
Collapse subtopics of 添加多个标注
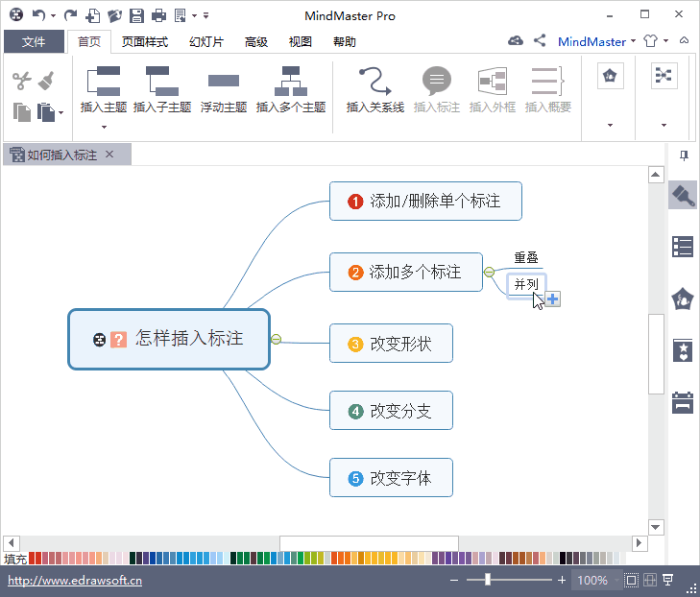pos(490,272)
